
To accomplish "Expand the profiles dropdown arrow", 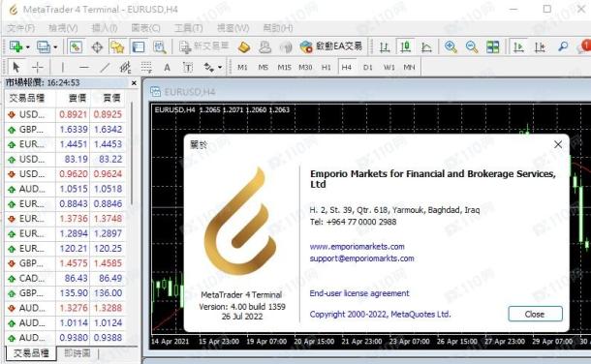I will pyautogui.click(x=55, y=47).
